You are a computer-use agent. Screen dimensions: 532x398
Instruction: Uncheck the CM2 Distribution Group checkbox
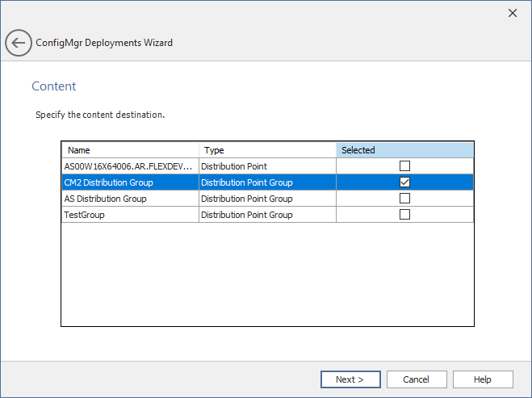pyautogui.click(x=405, y=182)
